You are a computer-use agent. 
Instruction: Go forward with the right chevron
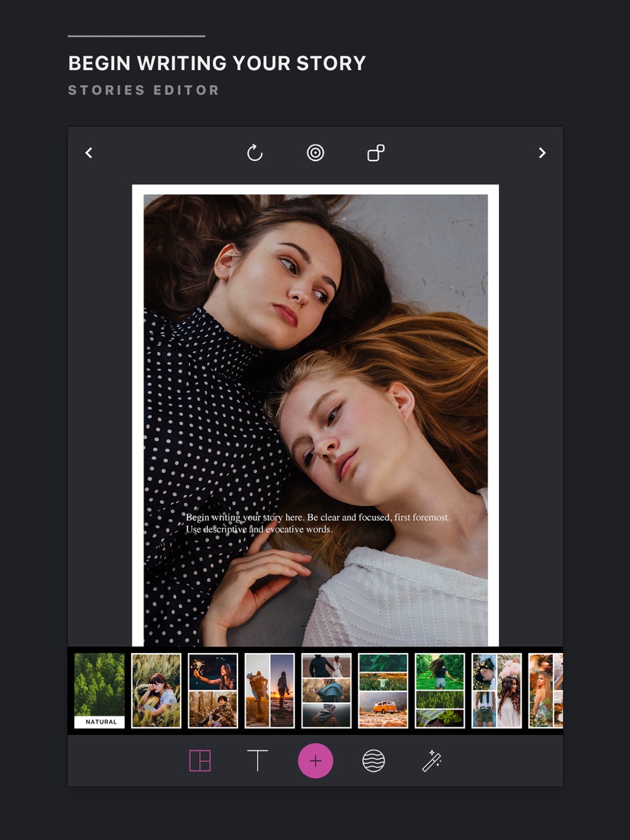542,153
